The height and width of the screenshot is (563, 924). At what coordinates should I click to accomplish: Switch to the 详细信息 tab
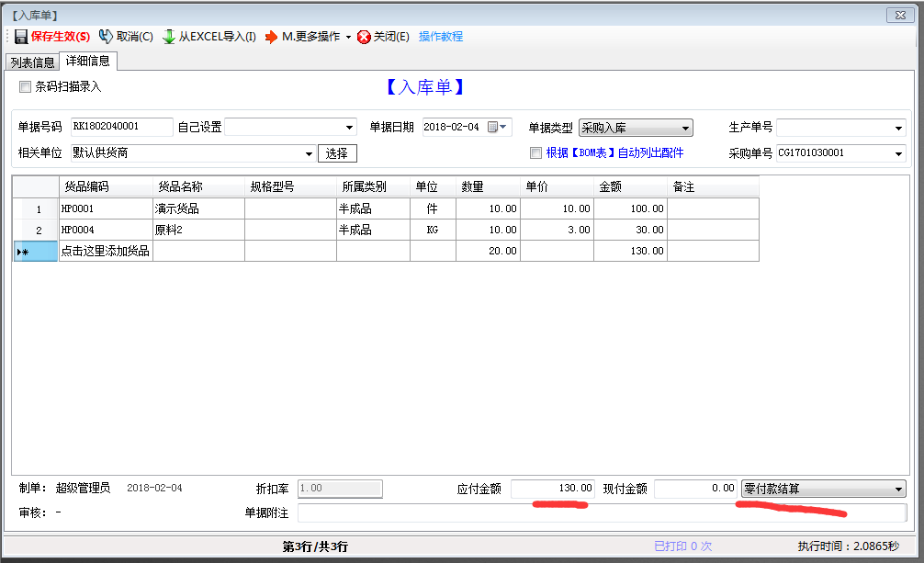click(88, 62)
